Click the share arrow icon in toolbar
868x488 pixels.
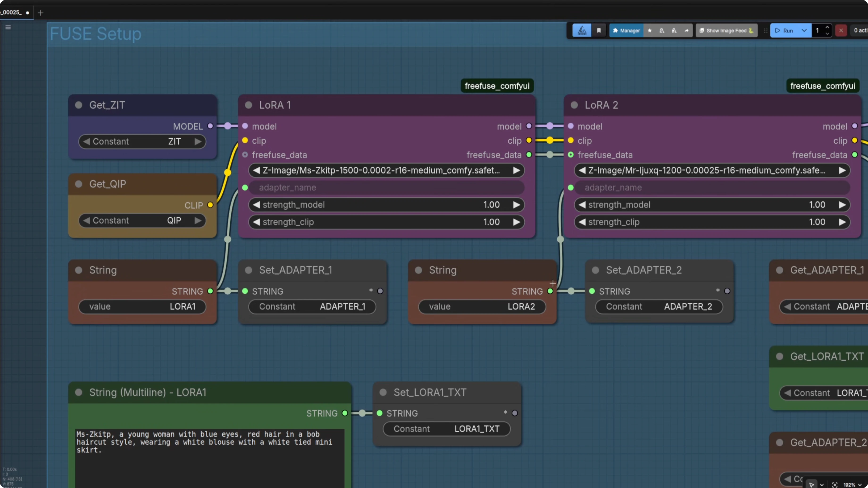coord(686,30)
